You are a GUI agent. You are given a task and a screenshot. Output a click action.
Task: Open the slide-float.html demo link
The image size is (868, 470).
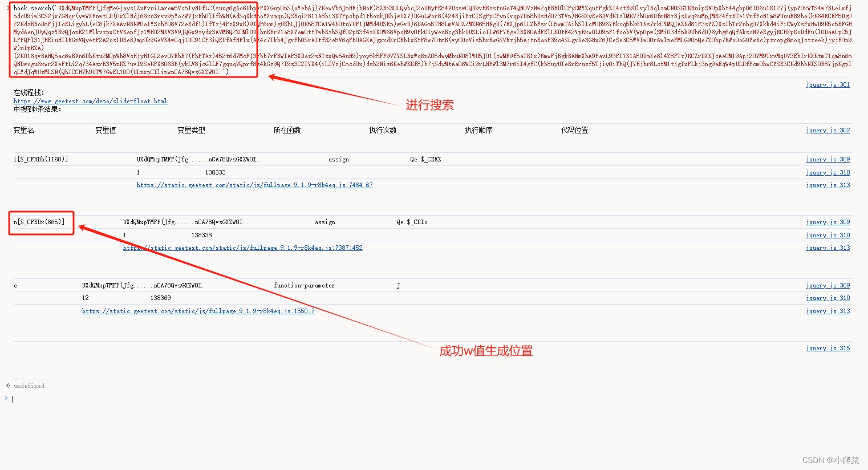(90, 100)
